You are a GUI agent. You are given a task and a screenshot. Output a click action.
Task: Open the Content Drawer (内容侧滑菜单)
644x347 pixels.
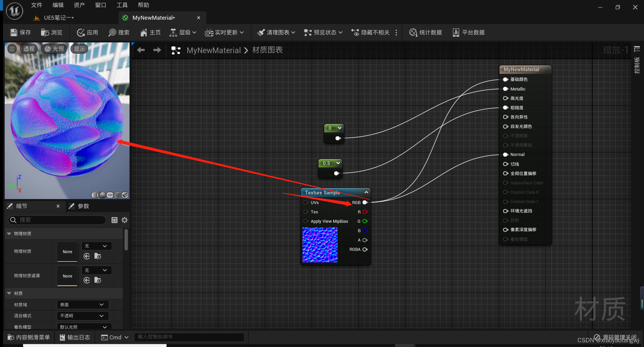(29, 337)
